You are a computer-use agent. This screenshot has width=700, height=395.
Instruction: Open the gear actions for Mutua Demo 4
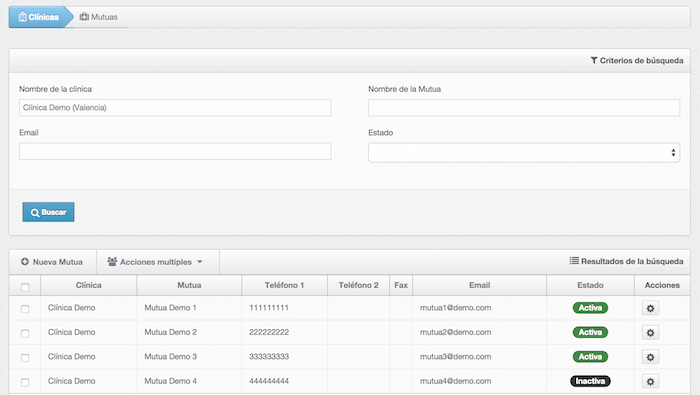click(x=650, y=382)
